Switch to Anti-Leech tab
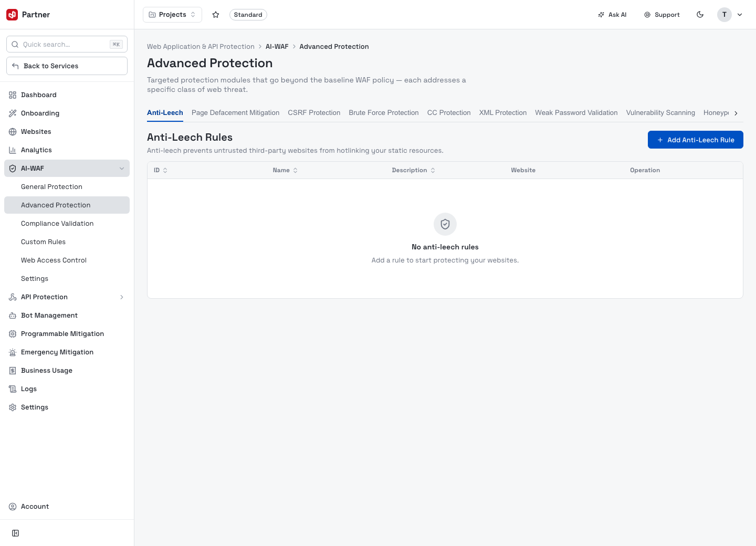 [165, 113]
